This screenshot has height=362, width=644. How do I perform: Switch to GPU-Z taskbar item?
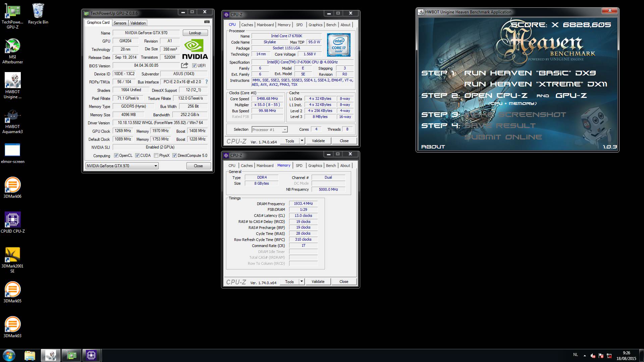71,355
